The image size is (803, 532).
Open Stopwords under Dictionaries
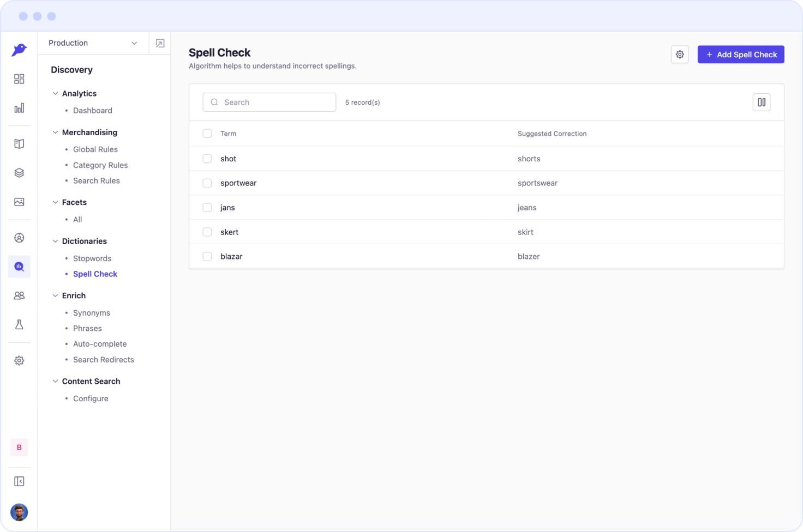click(x=92, y=258)
